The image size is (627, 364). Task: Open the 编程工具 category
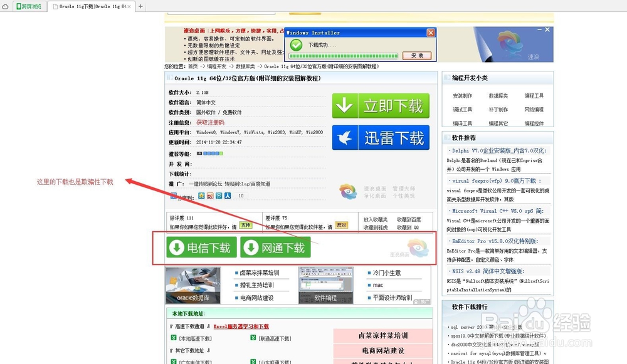click(x=534, y=96)
